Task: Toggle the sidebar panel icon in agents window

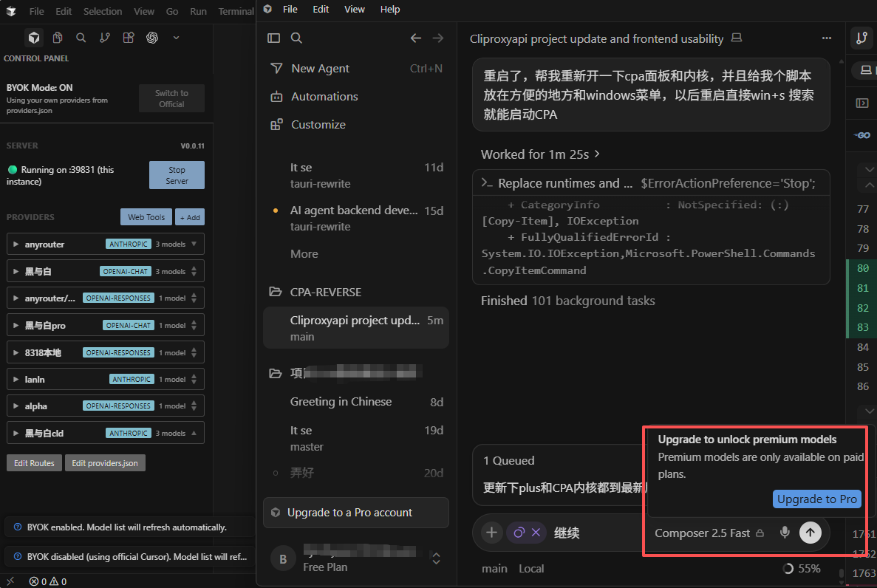Action: tap(273, 38)
